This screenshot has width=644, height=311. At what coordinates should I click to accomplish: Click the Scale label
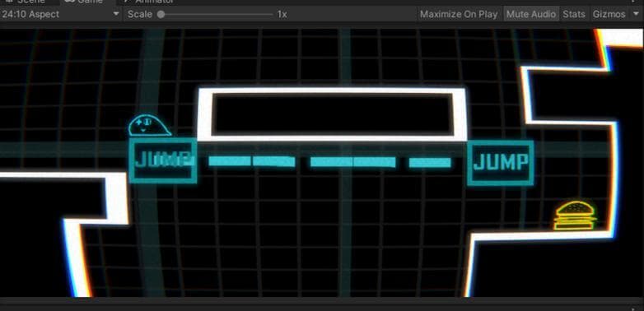(x=140, y=14)
